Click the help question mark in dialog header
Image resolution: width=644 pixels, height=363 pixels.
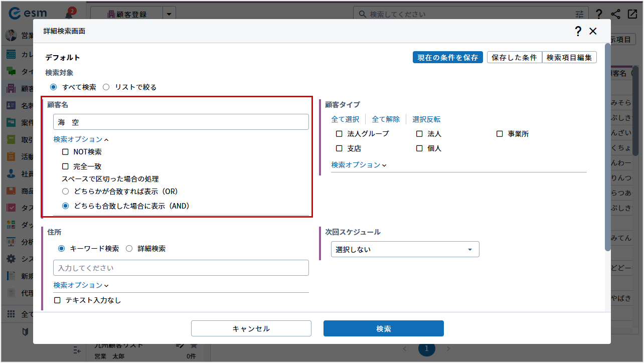click(x=578, y=32)
